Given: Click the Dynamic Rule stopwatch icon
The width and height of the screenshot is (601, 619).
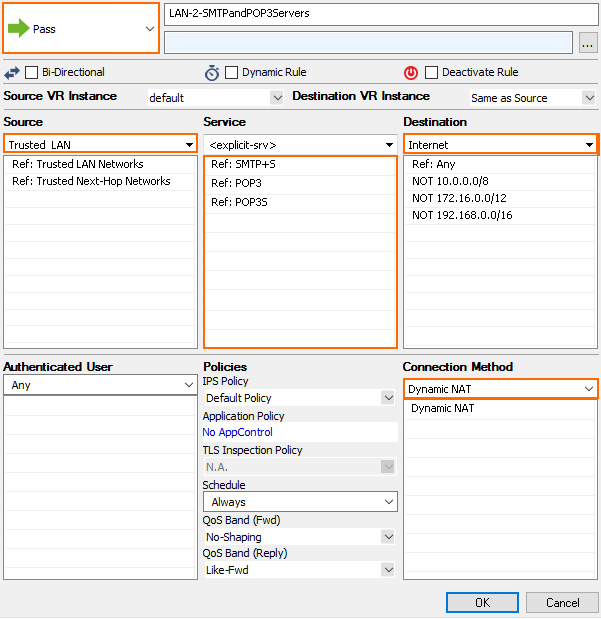Looking at the screenshot, I should click(x=212, y=73).
